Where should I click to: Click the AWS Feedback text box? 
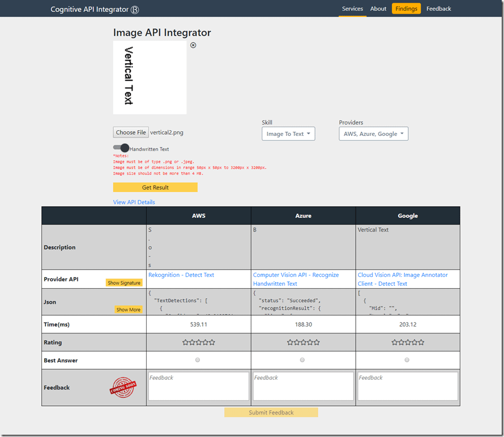click(x=198, y=386)
